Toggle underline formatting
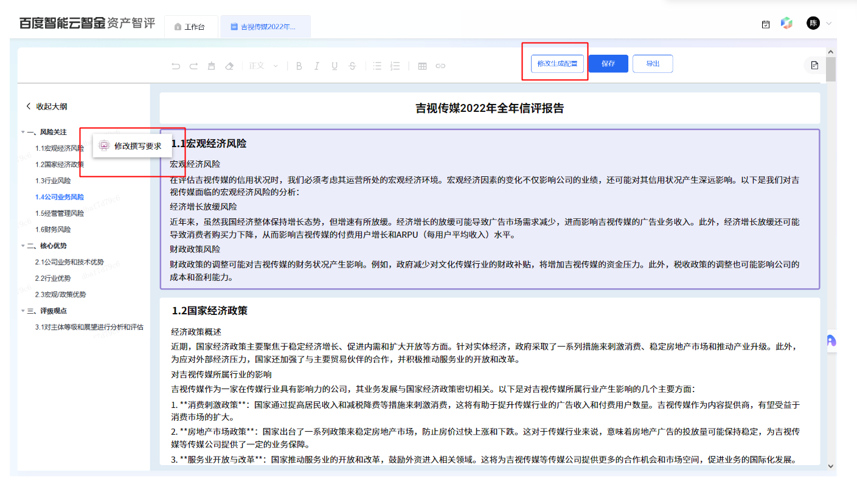The height and width of the screenshot is (504, 857). pos(335,66)
